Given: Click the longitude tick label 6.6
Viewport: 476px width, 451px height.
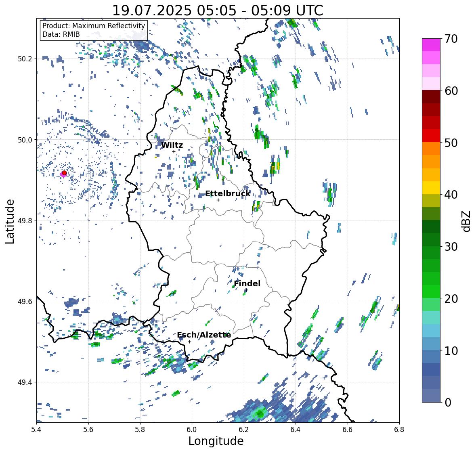Looking at the screenshot, I should [348, 429].
